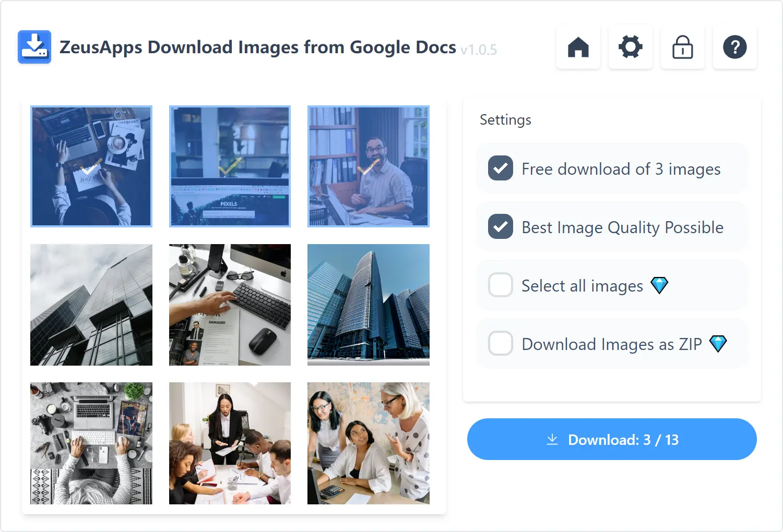Open the help question mark icon
783x532 pixels.
click(x=735, y=47)
